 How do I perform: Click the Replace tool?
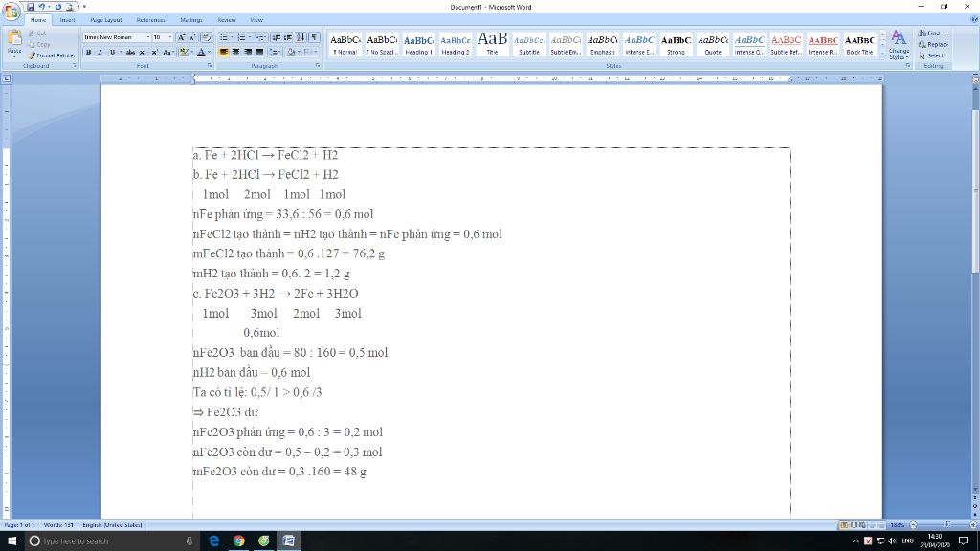click(x=933, y=44)
